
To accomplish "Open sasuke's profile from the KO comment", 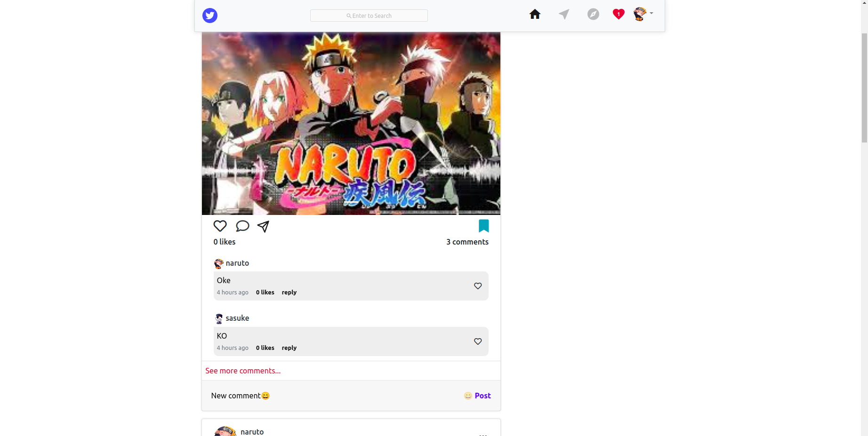I will click(237, 318).
